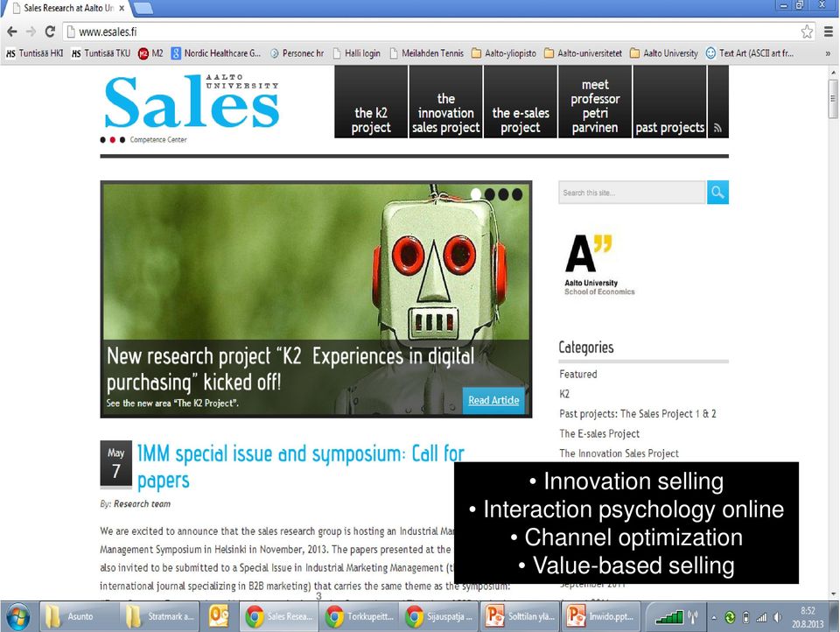This screenshot has height=632, width=840.
Task: Open the k2 project menu item
Action: 371,102
